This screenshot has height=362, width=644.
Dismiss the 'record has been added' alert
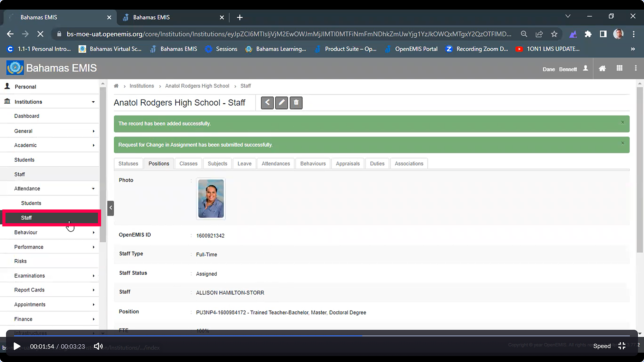[622, 122]
